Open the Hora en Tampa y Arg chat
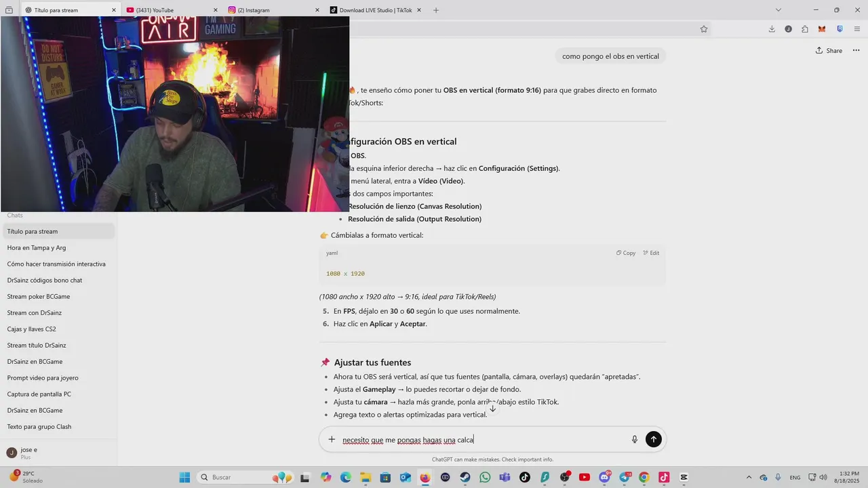The width and height of the screenshot is (868, 488). (x=58, y=248)
